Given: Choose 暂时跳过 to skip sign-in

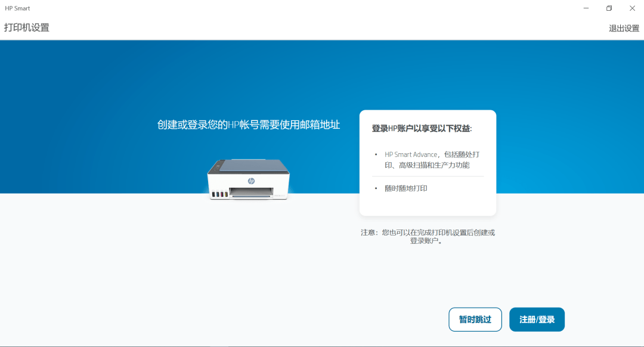Looking at the screenshot, I should pyautogui.click(x=475, y=320).
